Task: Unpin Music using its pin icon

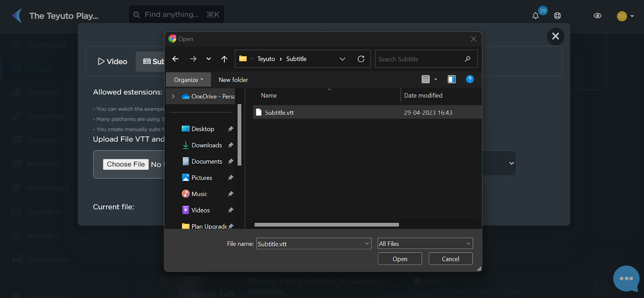Action: point(231,194)
